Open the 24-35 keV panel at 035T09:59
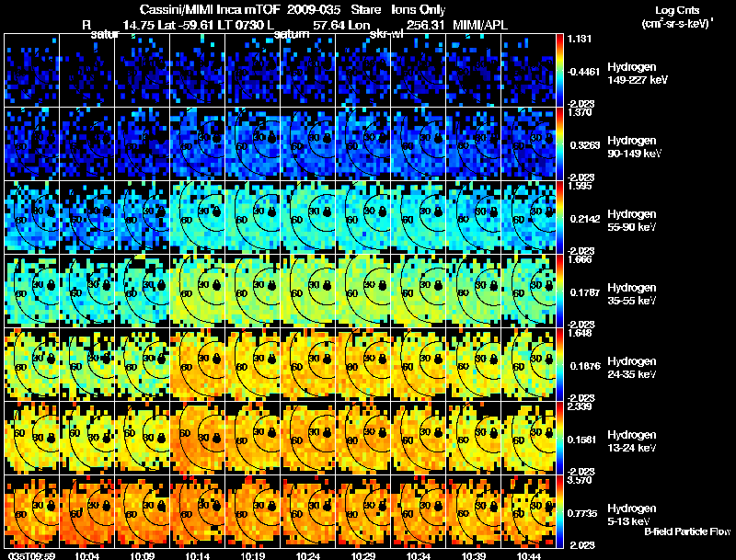 [x=31, y=364]
